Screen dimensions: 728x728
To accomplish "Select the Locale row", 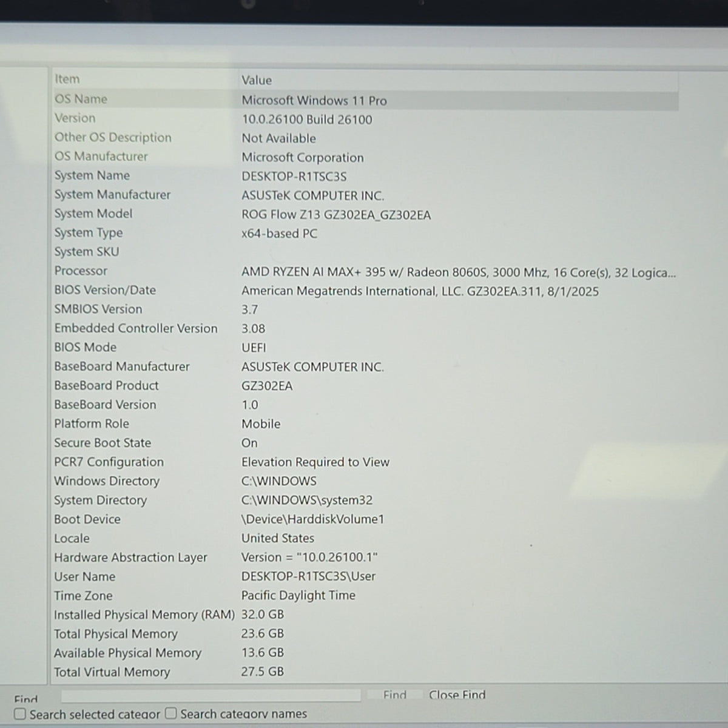I will pyautogui.click(x=365, y=538).
